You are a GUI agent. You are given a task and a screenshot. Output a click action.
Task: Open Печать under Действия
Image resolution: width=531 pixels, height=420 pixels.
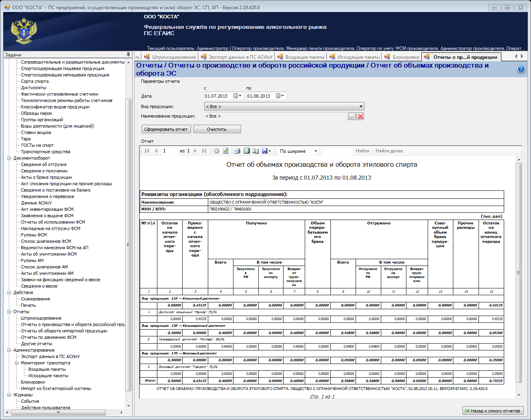click(28, 305)
